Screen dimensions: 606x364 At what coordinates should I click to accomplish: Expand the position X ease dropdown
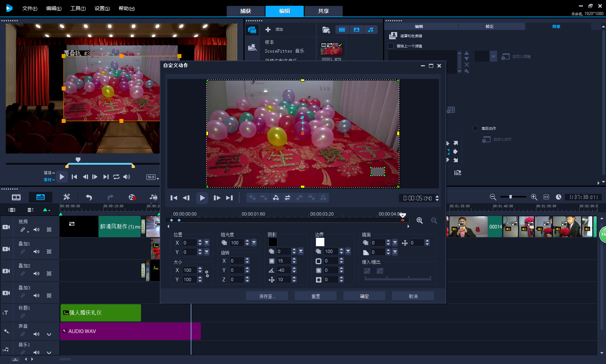(207, 243)
